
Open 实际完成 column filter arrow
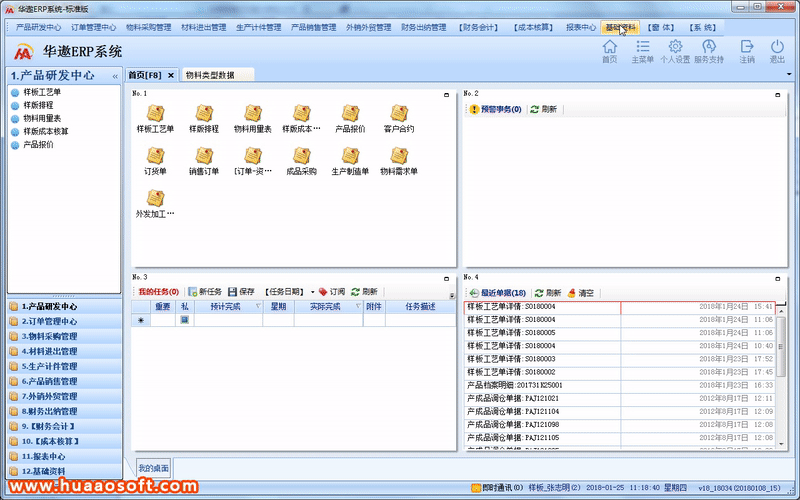click(x=358, y=306)
